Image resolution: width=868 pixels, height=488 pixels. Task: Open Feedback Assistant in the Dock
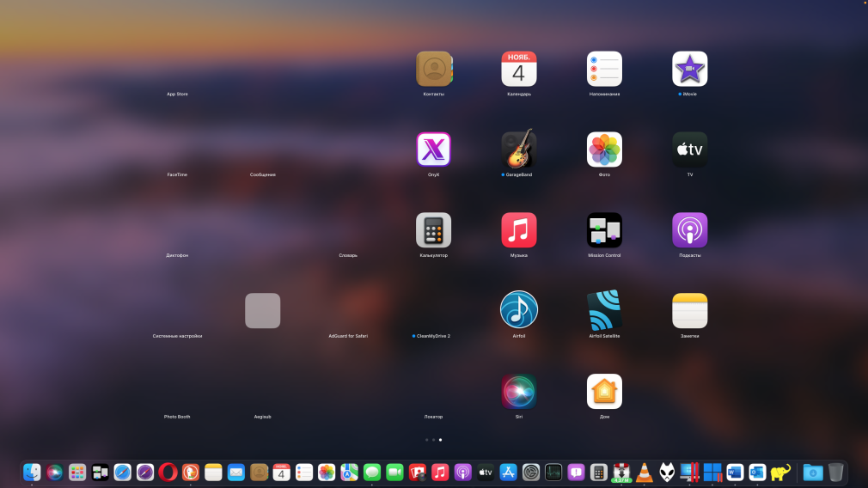577,472
